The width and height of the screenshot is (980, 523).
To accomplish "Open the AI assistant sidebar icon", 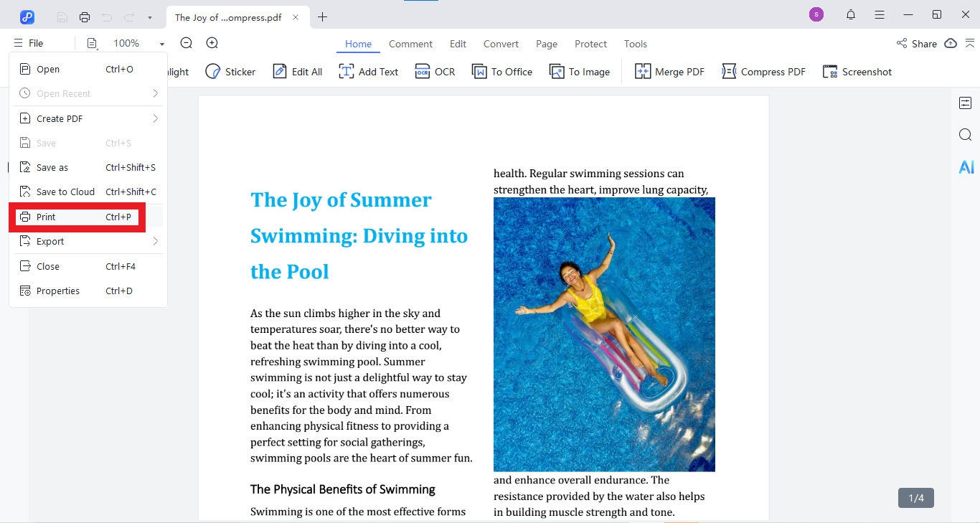I will [966, 167].
